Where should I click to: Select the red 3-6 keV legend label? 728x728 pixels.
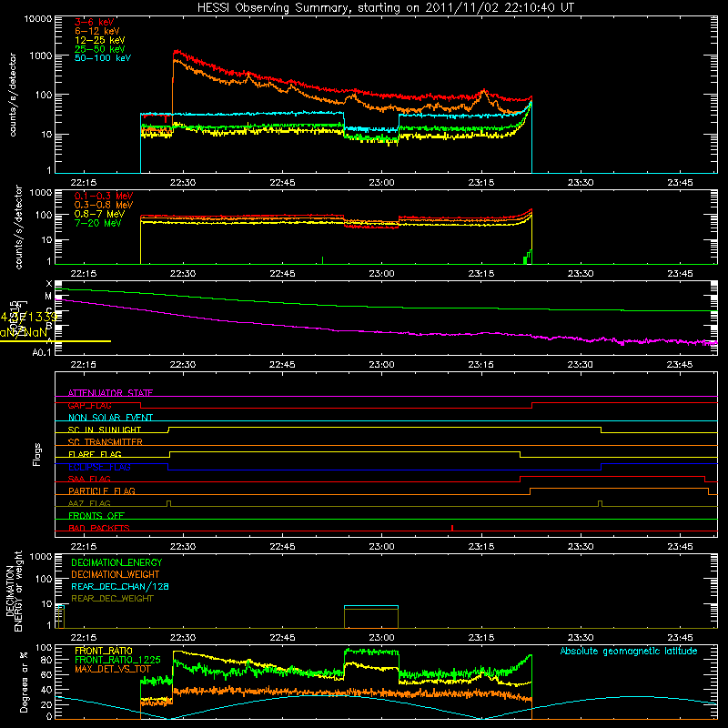95,22
